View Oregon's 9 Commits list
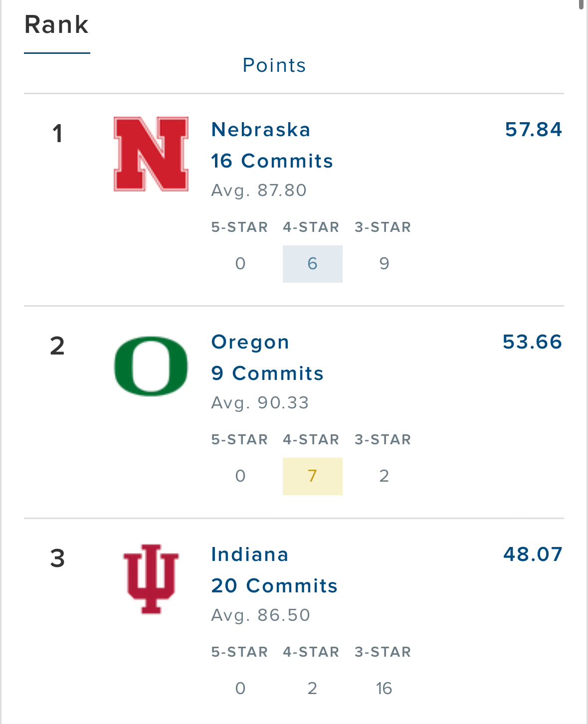 pos(267,373)
